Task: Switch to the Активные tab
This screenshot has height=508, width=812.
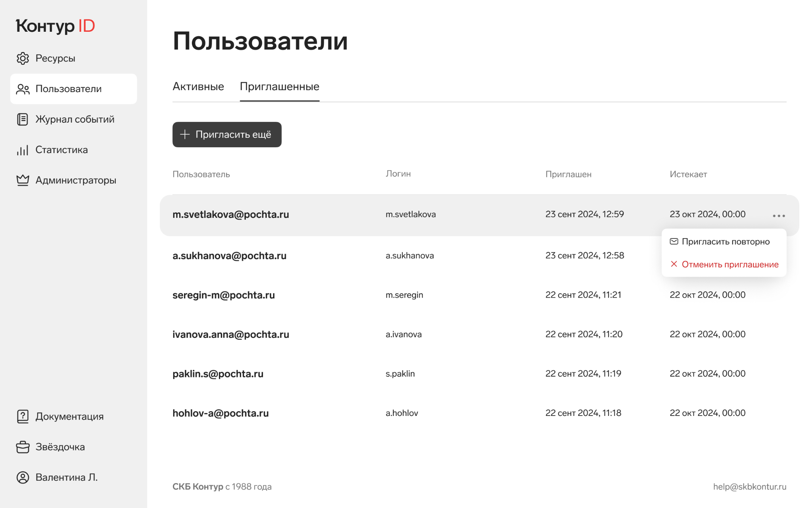Action: 198,87
